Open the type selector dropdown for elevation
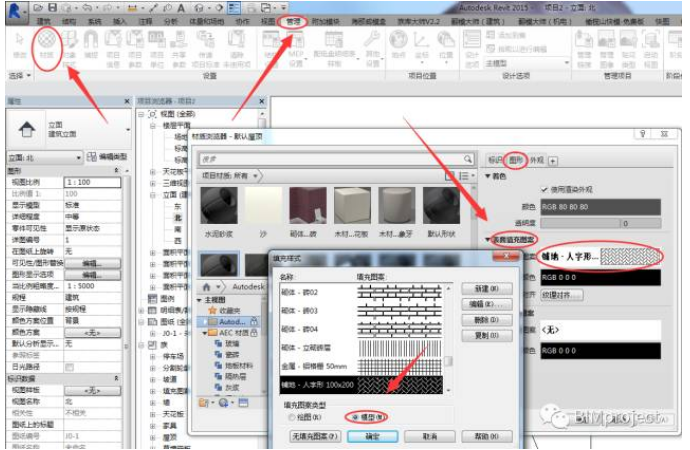The height and width of the screenshot is (450, 690). [128, 130]
